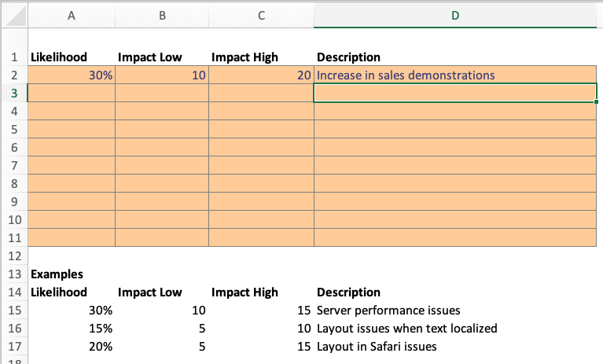
Task: Select 'Increase in sales demonstrations' cell
Action: (455, 75)
